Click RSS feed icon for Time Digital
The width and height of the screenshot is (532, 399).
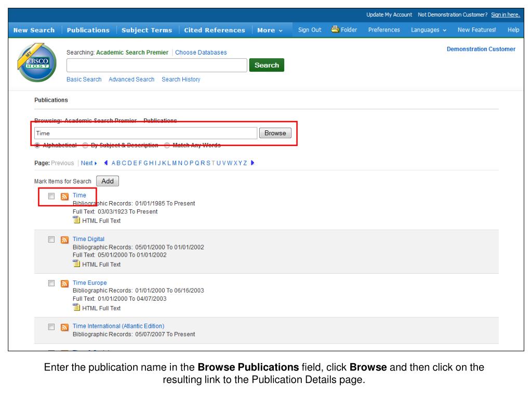point(64,240)
